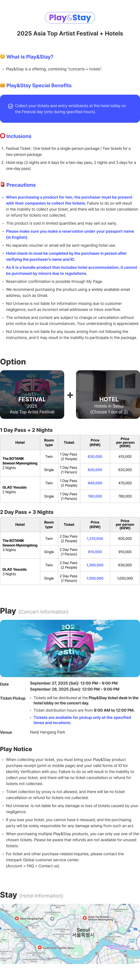The width and height of the screenshot is (140, 980).
Task: Open the FESTIVAL option thumbnail card
Action: click(32, 395)
